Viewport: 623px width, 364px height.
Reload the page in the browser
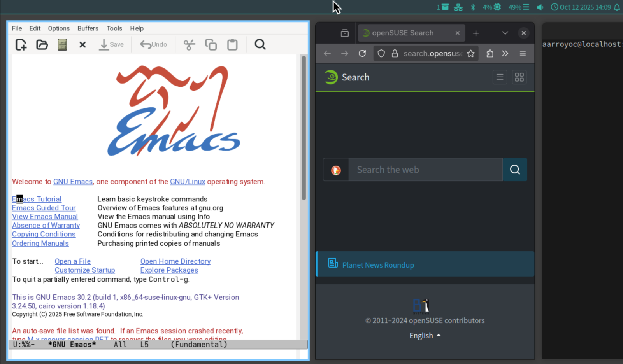pyautogui.click(x=362, y=54)
